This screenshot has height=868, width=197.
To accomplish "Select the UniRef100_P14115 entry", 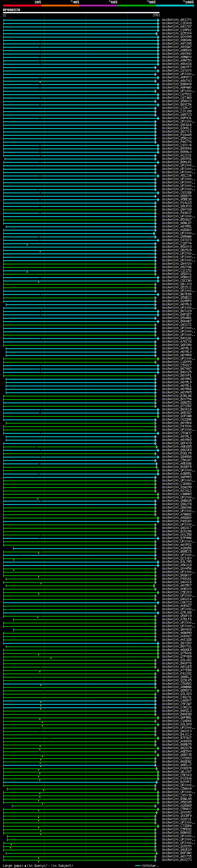I will tap(176, 203).
